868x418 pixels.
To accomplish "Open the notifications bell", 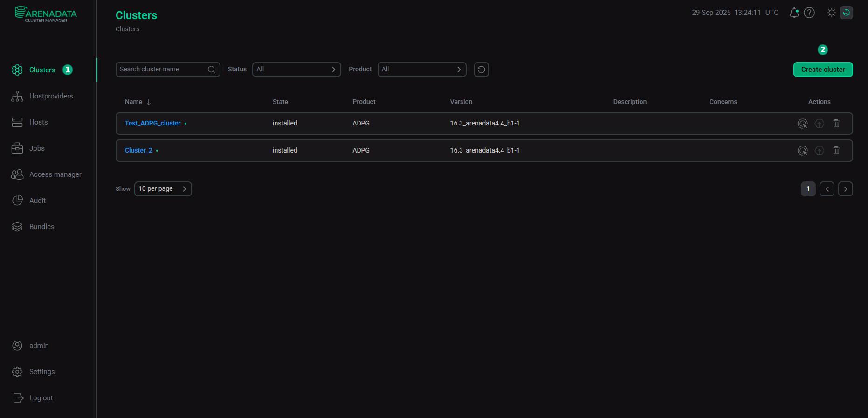I will pyautogui.click(x=794, y=13).
